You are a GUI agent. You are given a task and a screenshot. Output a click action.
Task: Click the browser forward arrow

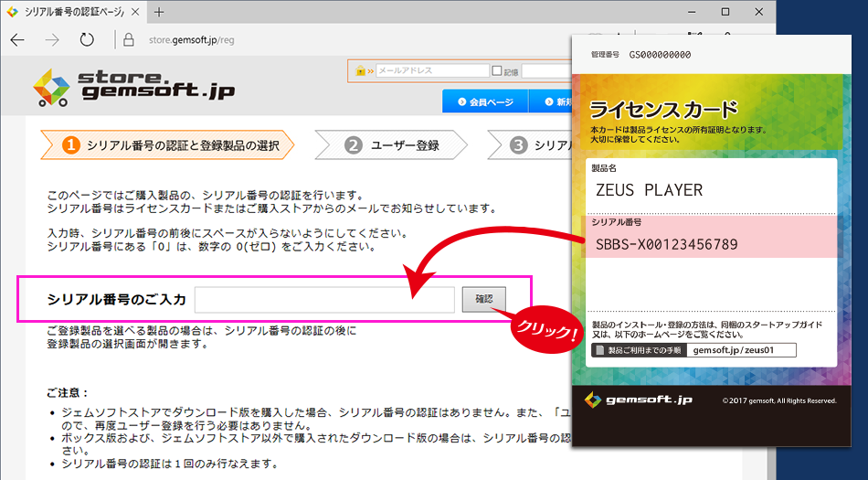tap(52, 40)
